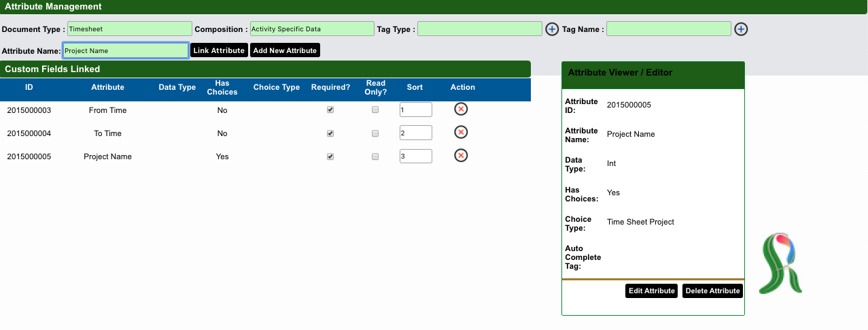Remove the Project Name attribute link
The width and height of the screenshot is (868, 330).
point(461,156)
